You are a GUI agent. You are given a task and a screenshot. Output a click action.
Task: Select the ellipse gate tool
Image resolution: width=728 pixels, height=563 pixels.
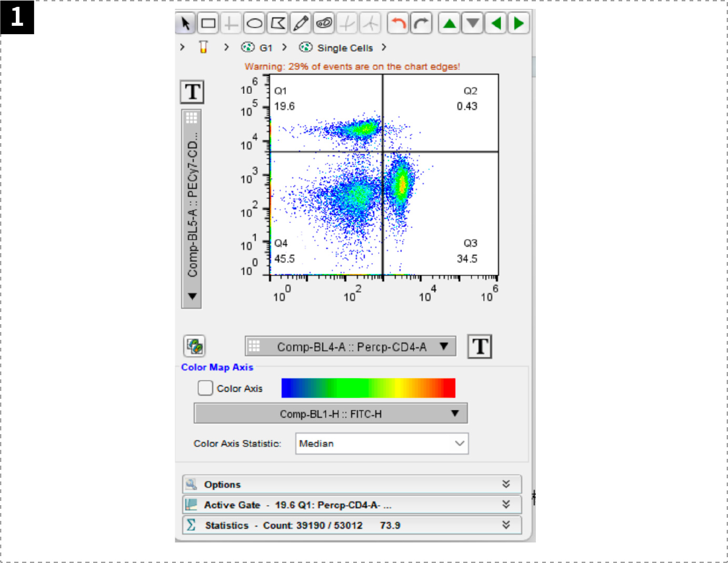point(255,23)
